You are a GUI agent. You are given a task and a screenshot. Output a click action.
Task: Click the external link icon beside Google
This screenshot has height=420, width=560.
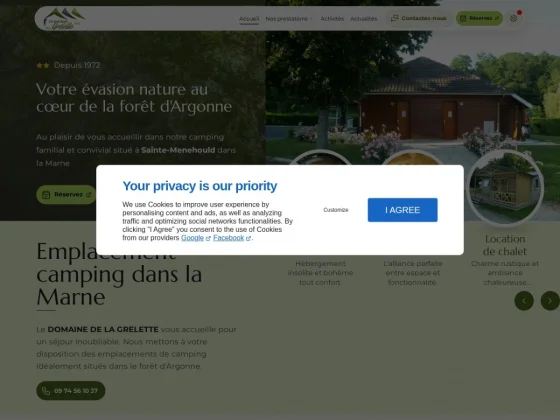pyautogui.click(x=208, y=239)
